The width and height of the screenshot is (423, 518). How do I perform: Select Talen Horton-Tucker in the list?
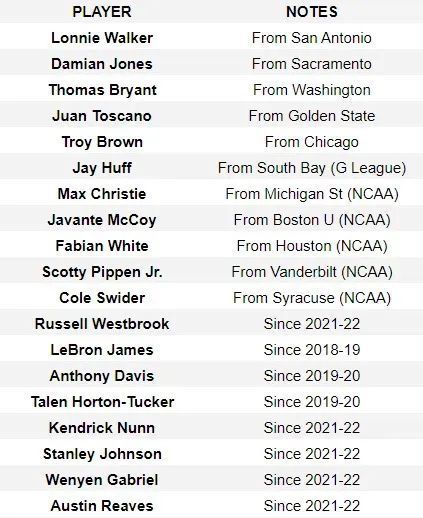point(102,402)
